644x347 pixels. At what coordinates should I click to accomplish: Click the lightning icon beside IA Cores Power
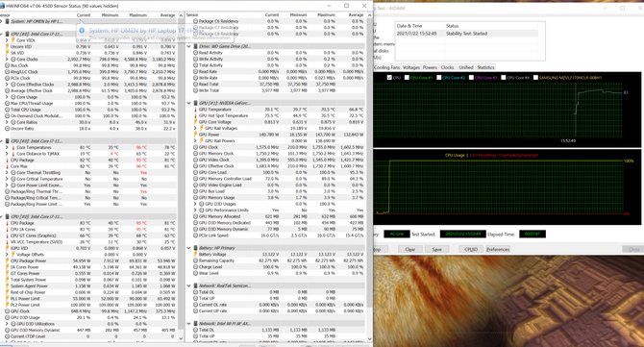click(x=7, y=267)
